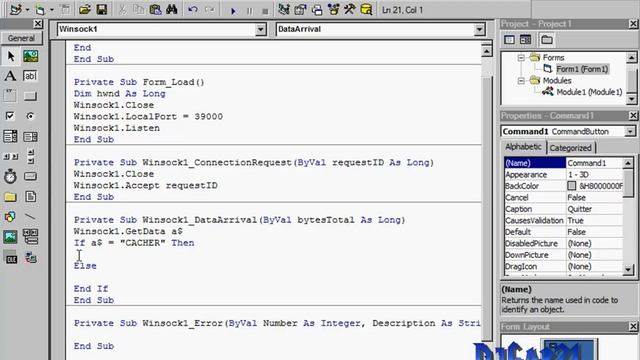Select the FileListBox control in the toolbox
640x360 pixels.
[30, 197]
